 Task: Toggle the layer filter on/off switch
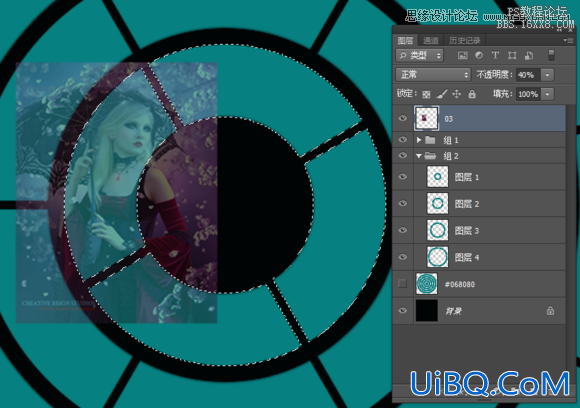click(x=551, y=55)
